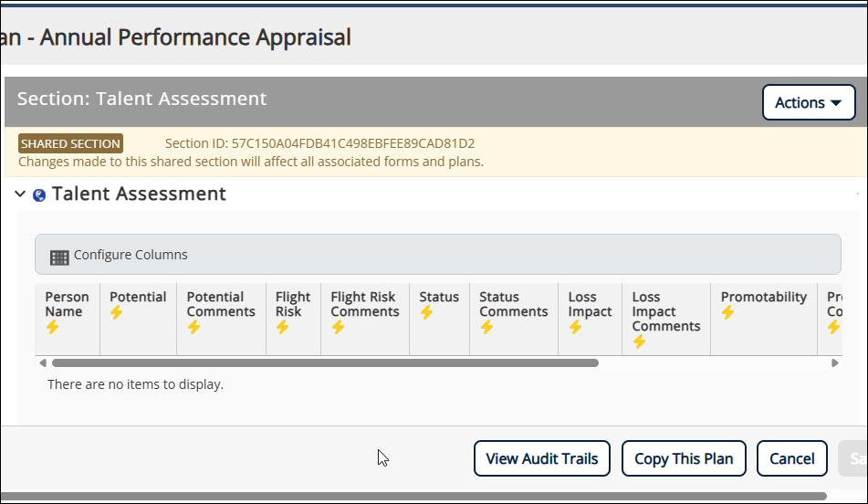Click the globe icon beside Talent Assessment
Viewport: 868px width, 504px height.
39,195
